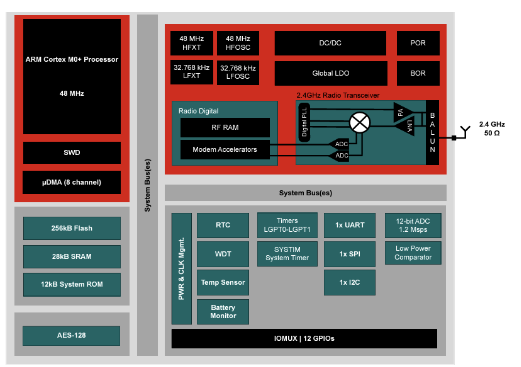Image resolution: width=521 pixels, height=367 pixels.
Task: Click the antenna symbol
Action: (465, 131)
